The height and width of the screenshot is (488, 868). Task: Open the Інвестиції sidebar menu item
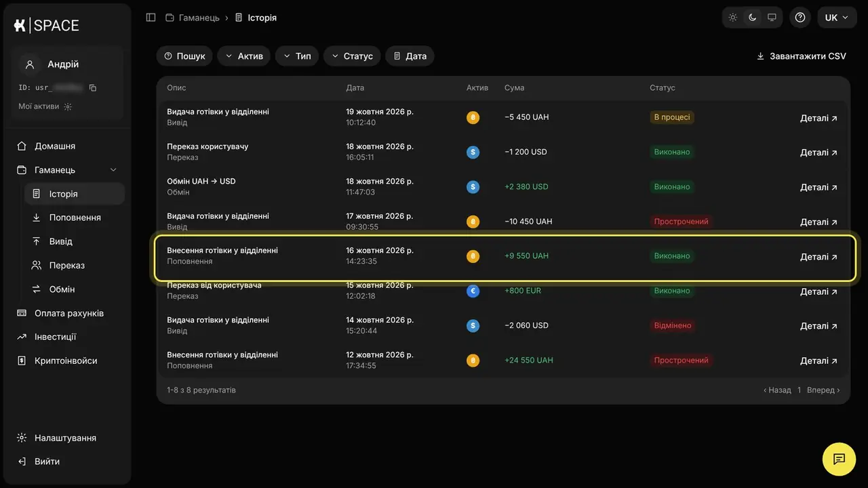(56, 337)
